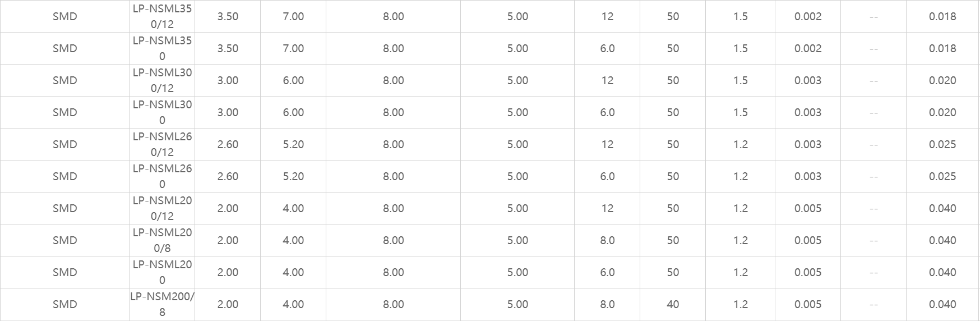Select 0.040 in the LP-NSM200/8 row
The height and width of the screenshot is (321, 980).
pos(942,304)
